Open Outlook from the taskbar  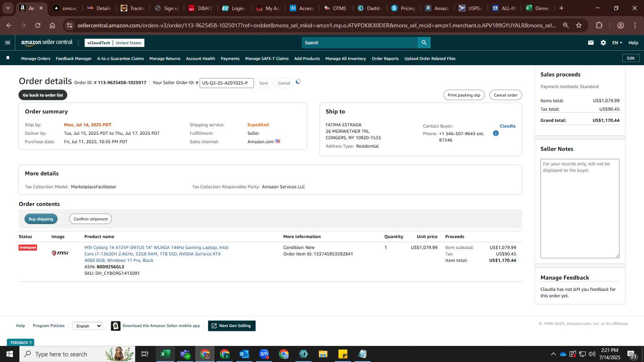pyautogui.click(x=244, y=354)
